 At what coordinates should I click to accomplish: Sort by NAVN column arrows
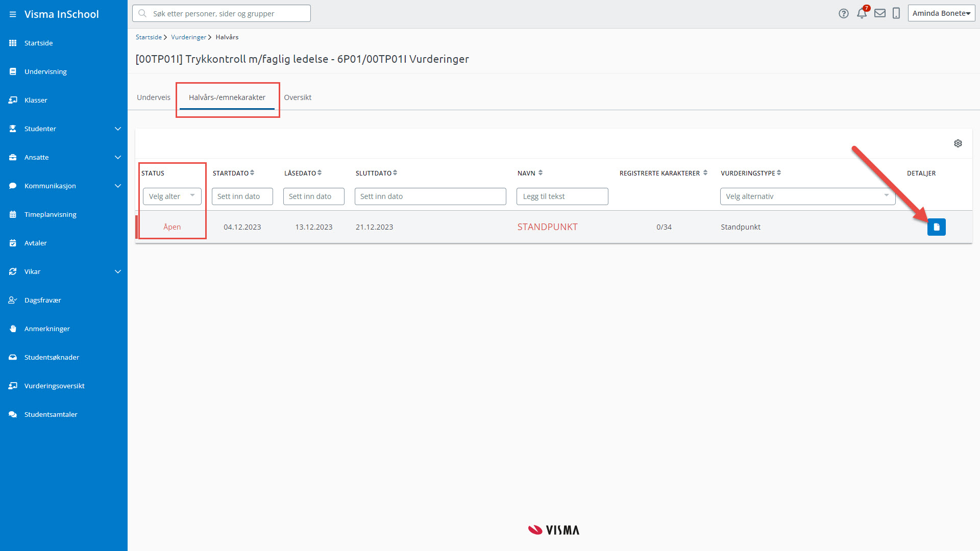pos(541,173)
